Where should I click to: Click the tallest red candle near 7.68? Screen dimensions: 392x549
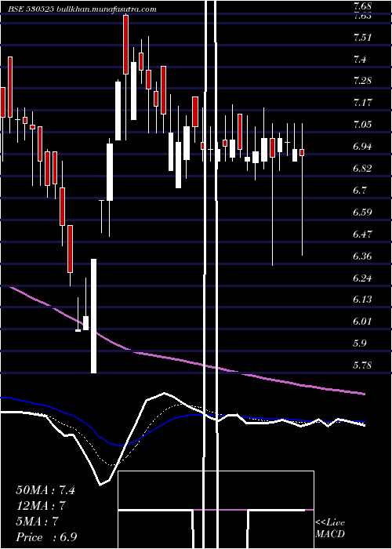(x=125, y=45)
